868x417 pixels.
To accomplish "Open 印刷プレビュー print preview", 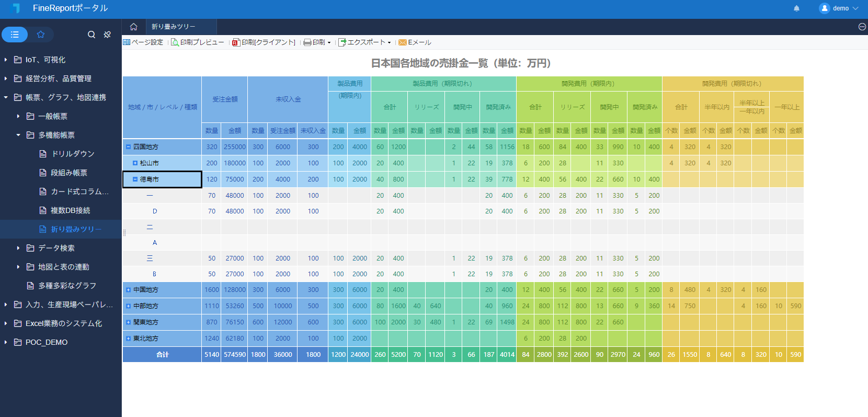I will (198, 42).
